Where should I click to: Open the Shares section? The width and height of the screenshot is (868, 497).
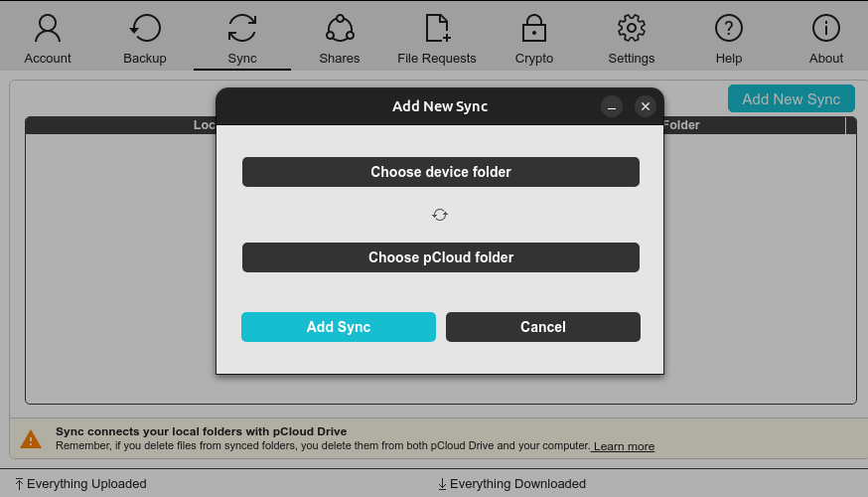pyautogui.click(x=340, y=39)
